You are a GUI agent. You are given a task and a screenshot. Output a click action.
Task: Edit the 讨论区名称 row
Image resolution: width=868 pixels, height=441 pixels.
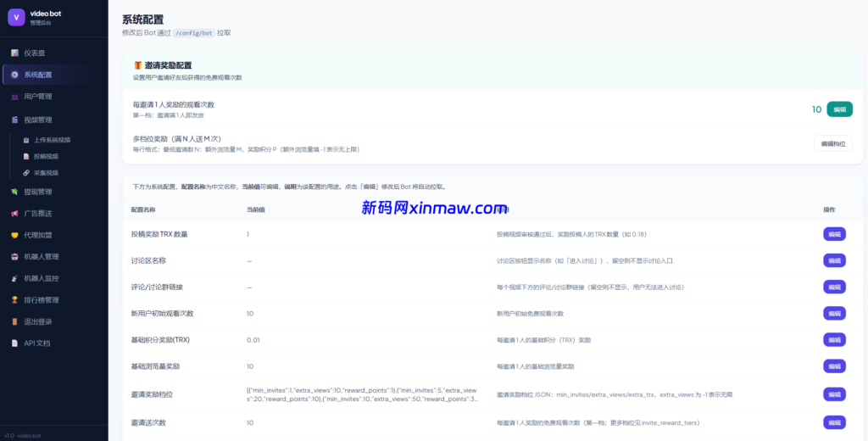[x=834, y=260]
